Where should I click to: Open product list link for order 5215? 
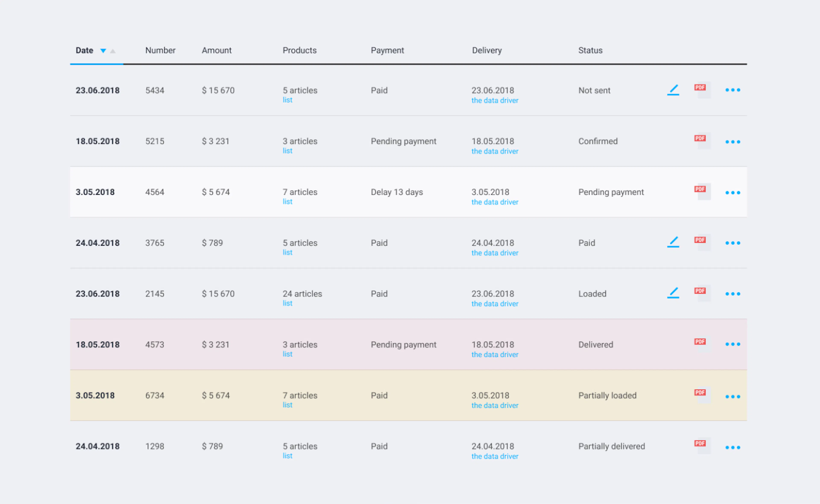click(x=287, y=151)
